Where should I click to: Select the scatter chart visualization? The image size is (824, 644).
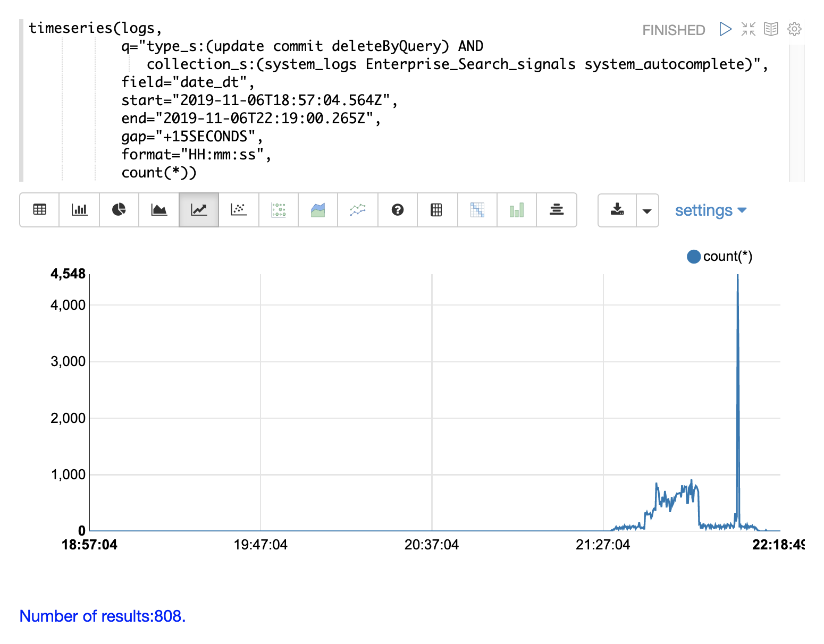click(239, 210)
